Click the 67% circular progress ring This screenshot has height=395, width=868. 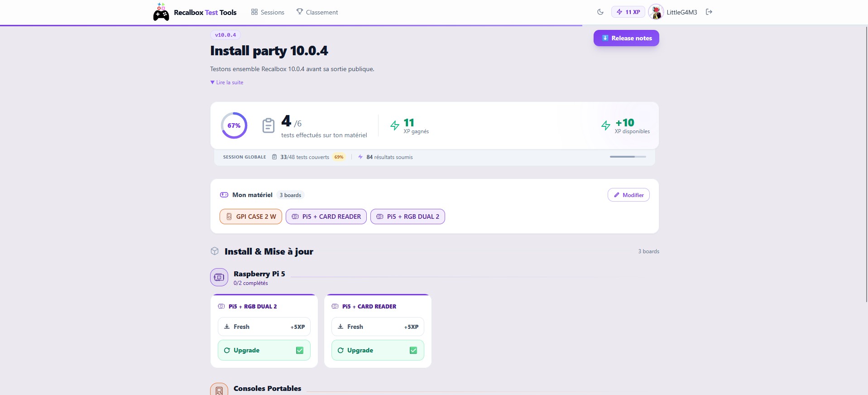[234, 125]
